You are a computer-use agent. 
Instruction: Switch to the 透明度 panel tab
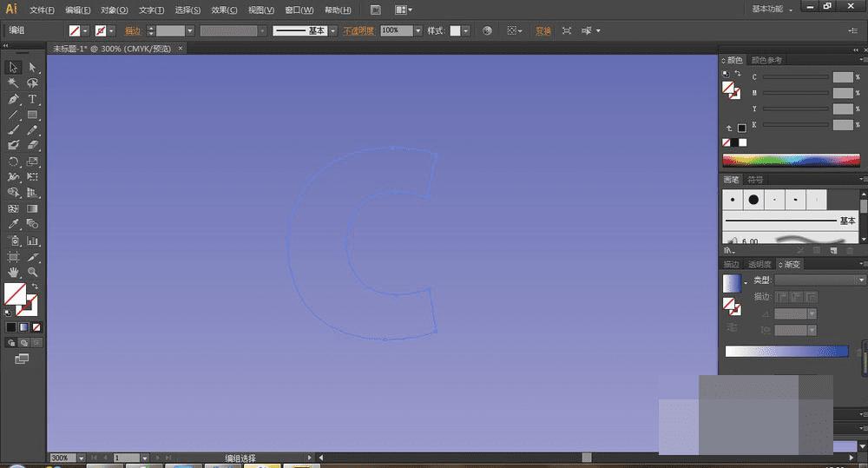[759, 264]
